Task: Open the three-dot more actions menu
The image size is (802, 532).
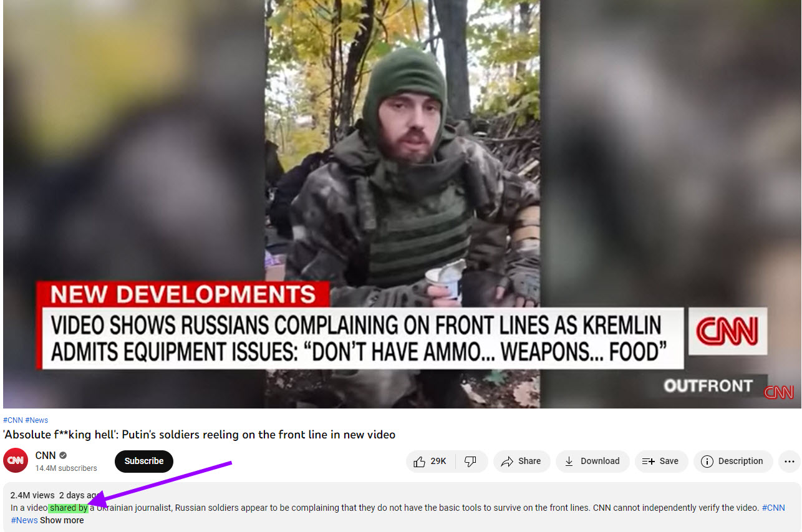Action: click(790, 462)
